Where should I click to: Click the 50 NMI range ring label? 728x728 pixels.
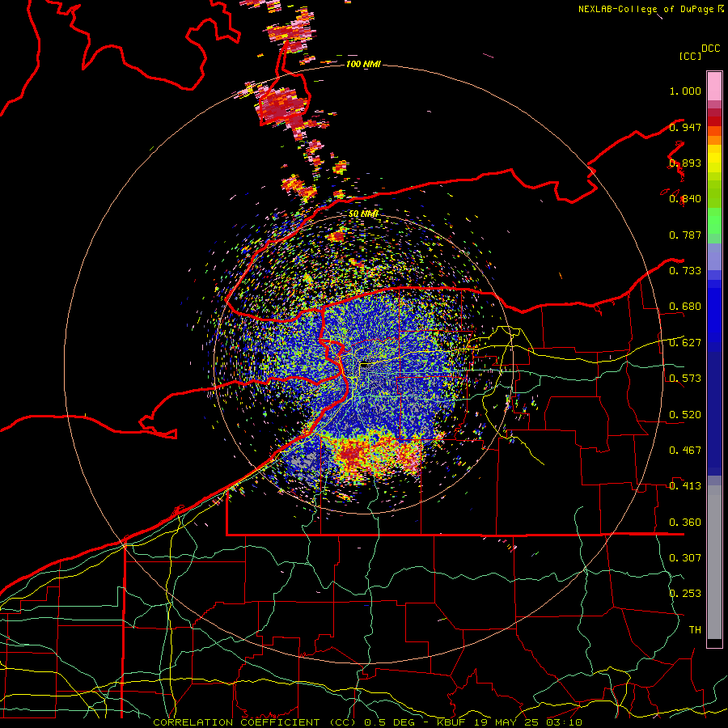363,214
